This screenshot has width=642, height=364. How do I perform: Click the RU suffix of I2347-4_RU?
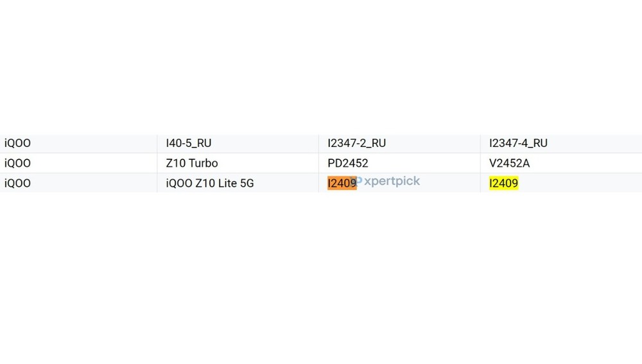click(541, 143)
